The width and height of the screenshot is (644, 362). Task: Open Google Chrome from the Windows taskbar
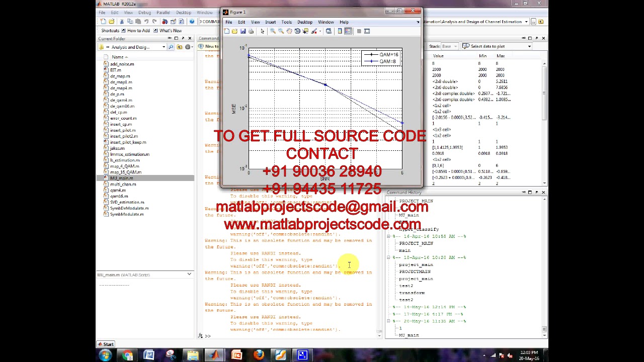(128, 355)
